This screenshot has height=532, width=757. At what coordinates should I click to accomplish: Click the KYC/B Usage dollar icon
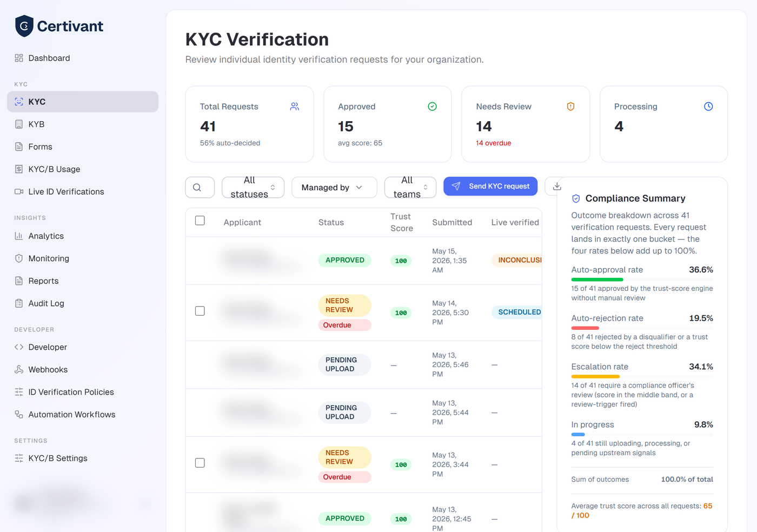click(19, 169)
